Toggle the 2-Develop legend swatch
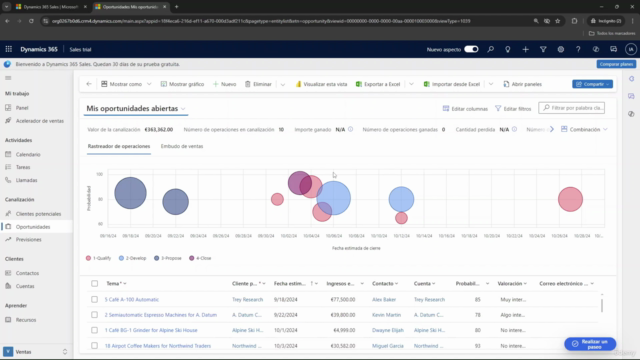This screenshot has height=360, width=640. pyautogui.click(x=121, y=258)
